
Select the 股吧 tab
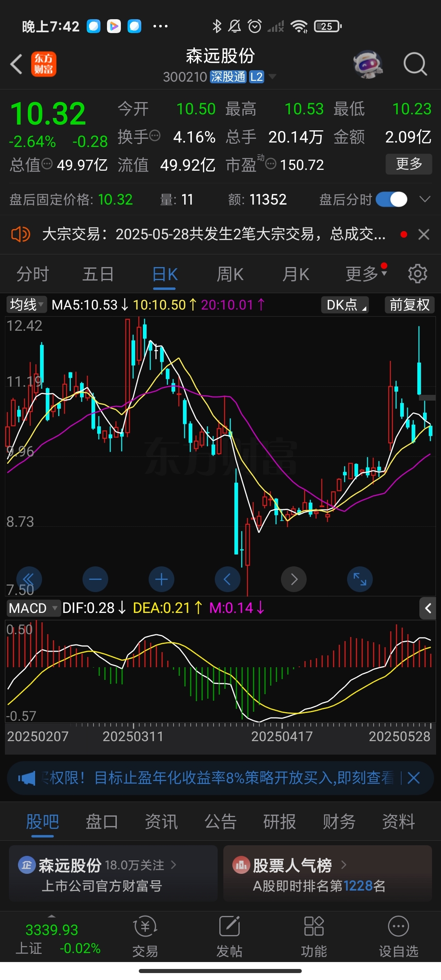(x=42, y=822)
